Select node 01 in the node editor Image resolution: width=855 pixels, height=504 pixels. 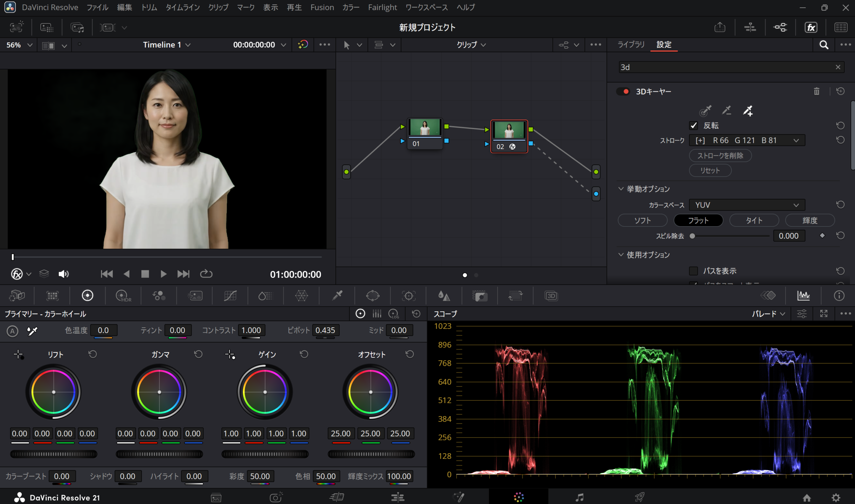(x=425, y=134)
